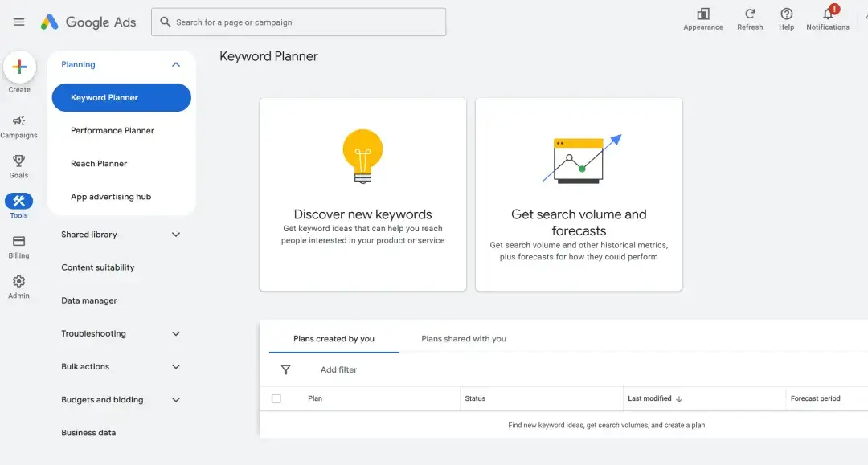Viewport: 868px width, 465px height.
Task: Open Tools from the sidebar
Action: (x=18, y=206)
